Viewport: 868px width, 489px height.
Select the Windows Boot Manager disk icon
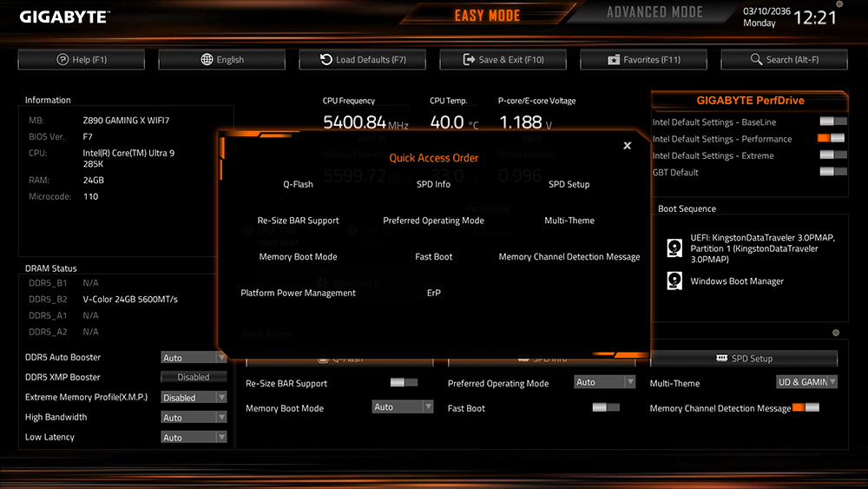[674, 281]
